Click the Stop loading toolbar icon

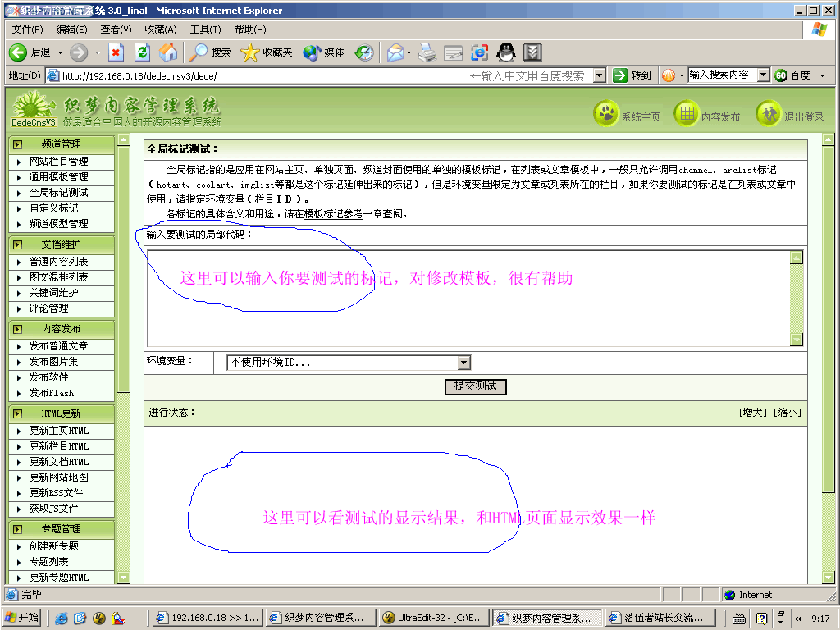[116, 52]
